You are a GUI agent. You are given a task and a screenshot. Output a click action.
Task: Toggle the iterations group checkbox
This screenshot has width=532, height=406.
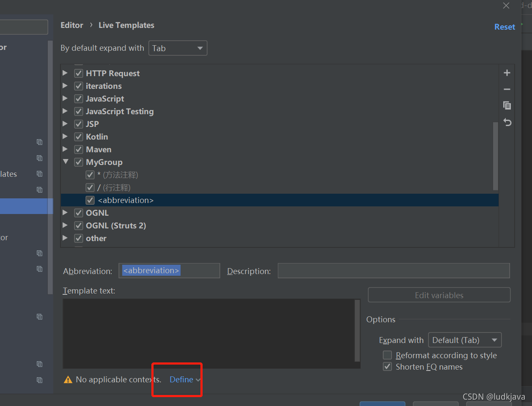pos(79,86)
